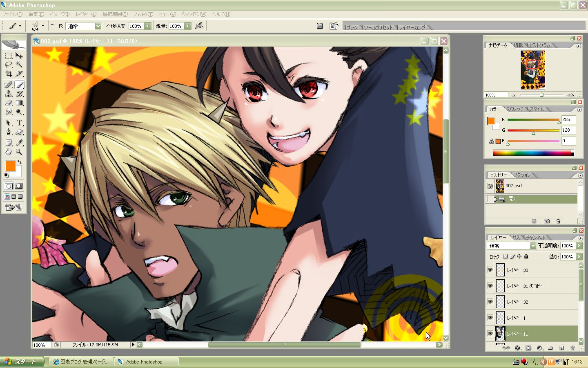Image resolution: width=588 pixels, height=368 pixels.
Task: Select the Pen tool
Action: [x=9, y=132]
